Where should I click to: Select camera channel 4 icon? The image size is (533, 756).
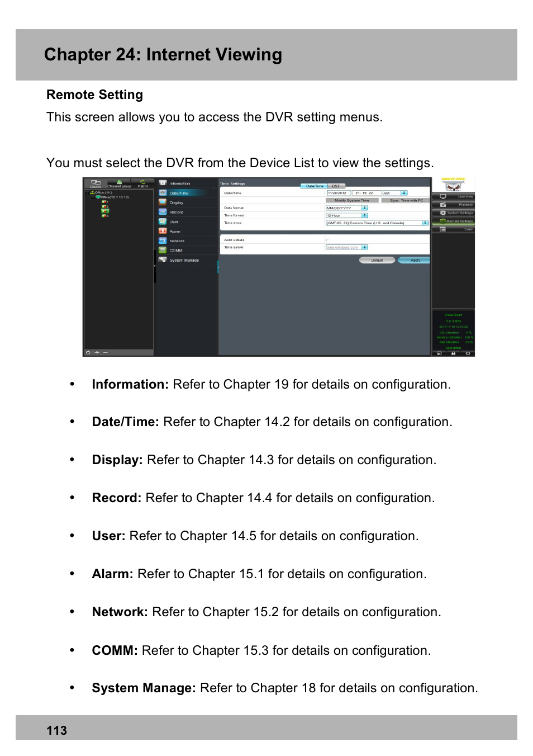click(104, 215)
